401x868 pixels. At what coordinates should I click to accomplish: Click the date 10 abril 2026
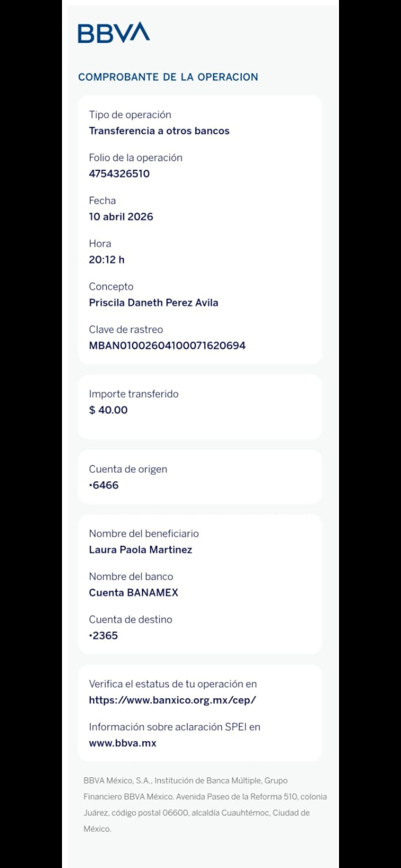(x=121, y=217)
